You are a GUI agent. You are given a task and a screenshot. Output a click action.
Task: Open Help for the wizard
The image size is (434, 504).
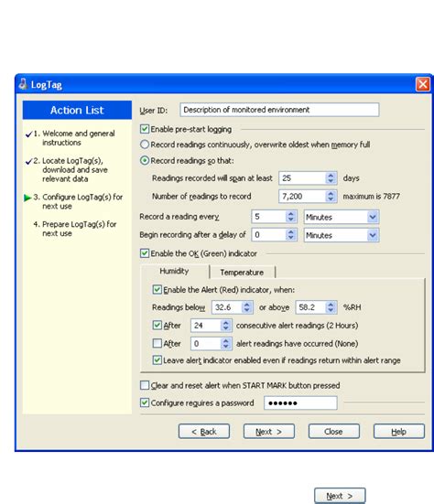coord(399,432)
